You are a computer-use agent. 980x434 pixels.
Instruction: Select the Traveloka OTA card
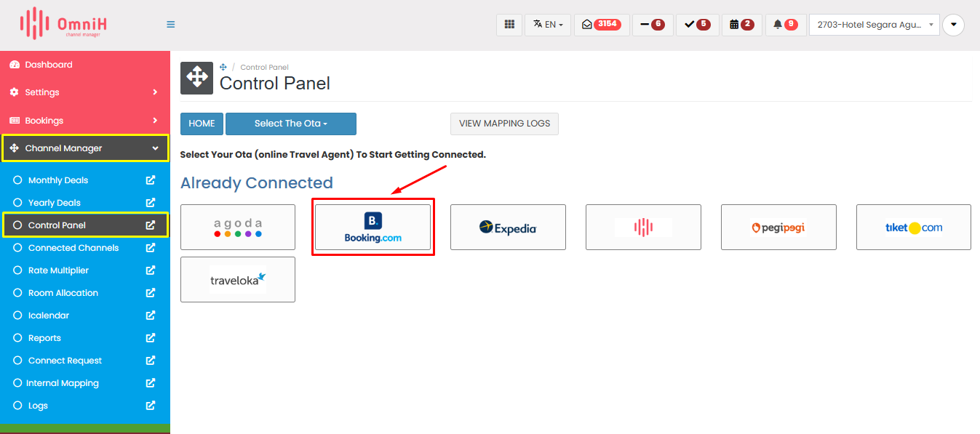tap(238, 279)
